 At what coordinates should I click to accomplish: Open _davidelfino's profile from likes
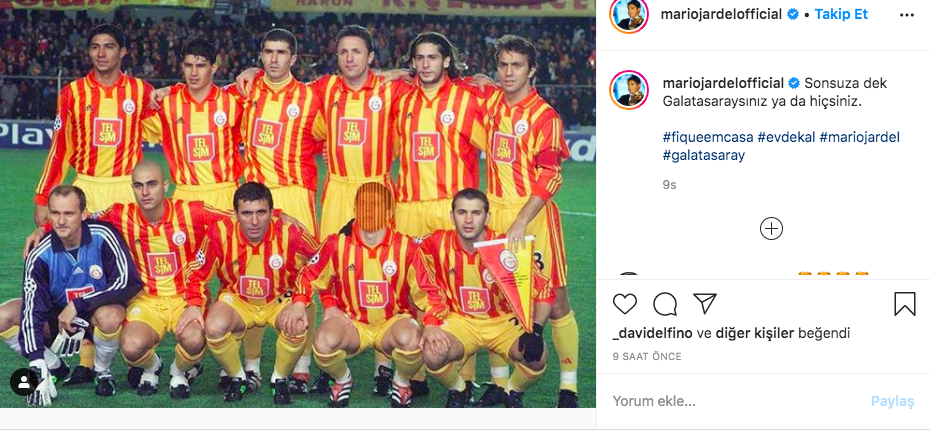point(652,334)
